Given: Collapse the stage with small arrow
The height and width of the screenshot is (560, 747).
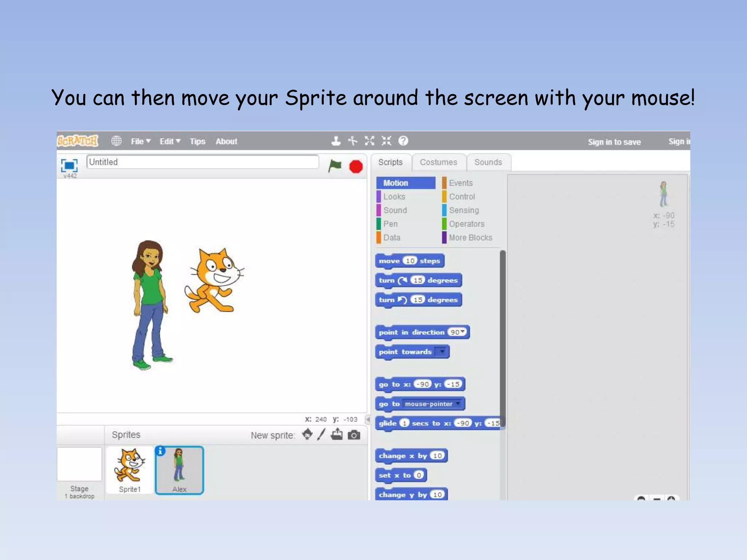Looking at the screenshot, I should click(368, 419).
